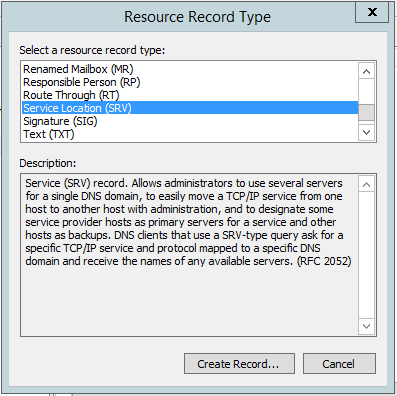Click record type list scroll down arrow

point(366,132)
